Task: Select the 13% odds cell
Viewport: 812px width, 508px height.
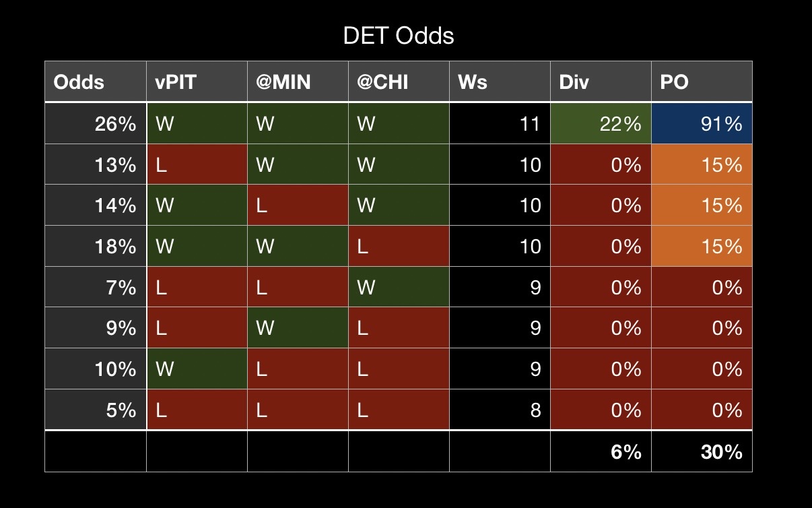Action: coord(96,164)
